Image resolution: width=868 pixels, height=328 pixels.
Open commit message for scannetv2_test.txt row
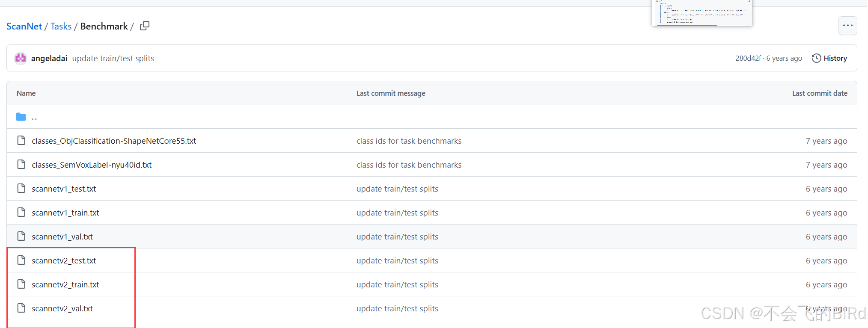pyautogui.click(x=397, y=260)
